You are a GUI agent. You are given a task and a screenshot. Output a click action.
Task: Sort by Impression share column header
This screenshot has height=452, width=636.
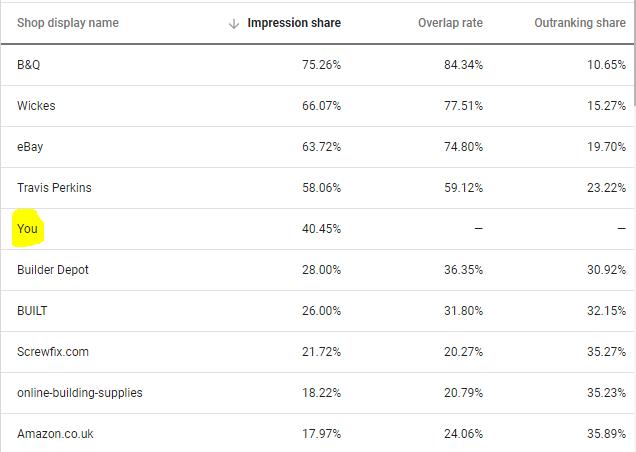coord(294,23)
